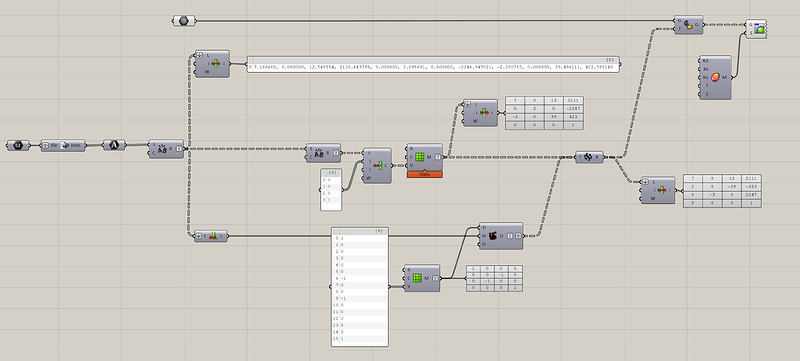Toggle modifier badge on lower Construct Matrix M output

[434, 278]
